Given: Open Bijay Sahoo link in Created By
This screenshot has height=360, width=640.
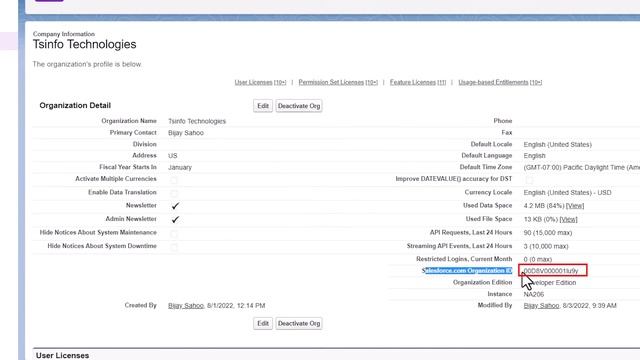Looking at the screenshot, I should (186, 306).
